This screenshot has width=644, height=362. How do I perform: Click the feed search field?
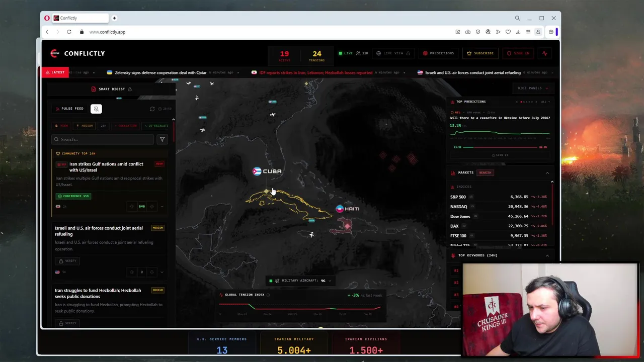tap(103, 139)
